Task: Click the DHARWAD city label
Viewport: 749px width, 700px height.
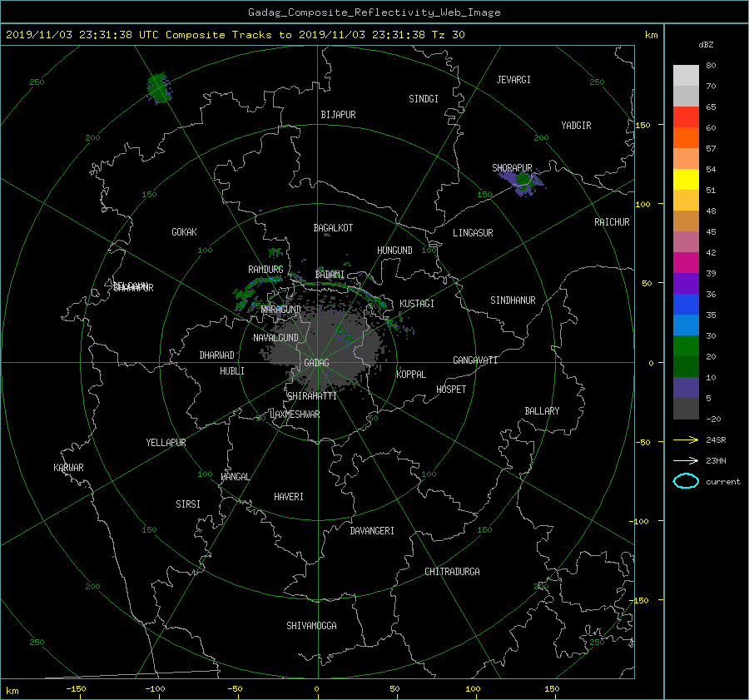Action: tap(217, 355)
